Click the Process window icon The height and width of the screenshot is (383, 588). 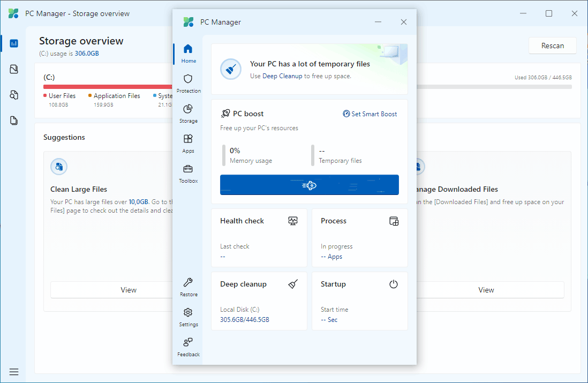click(x=394, y=221)
